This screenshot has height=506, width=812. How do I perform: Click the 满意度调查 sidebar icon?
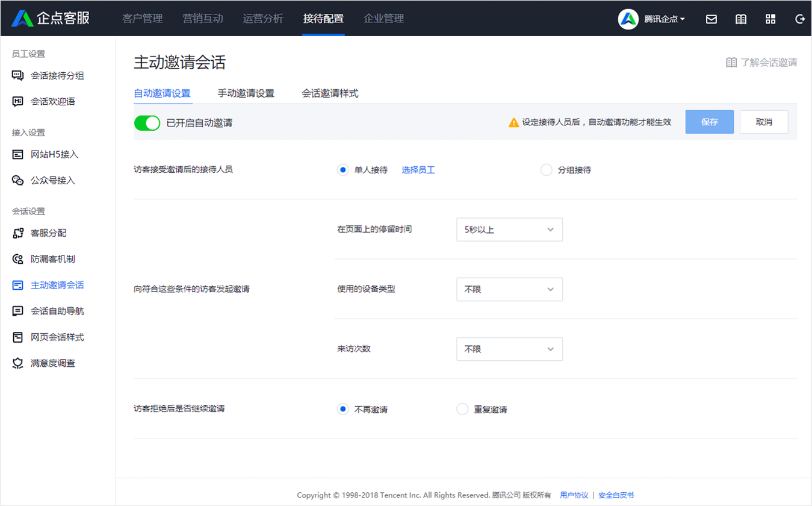(18, 363)
